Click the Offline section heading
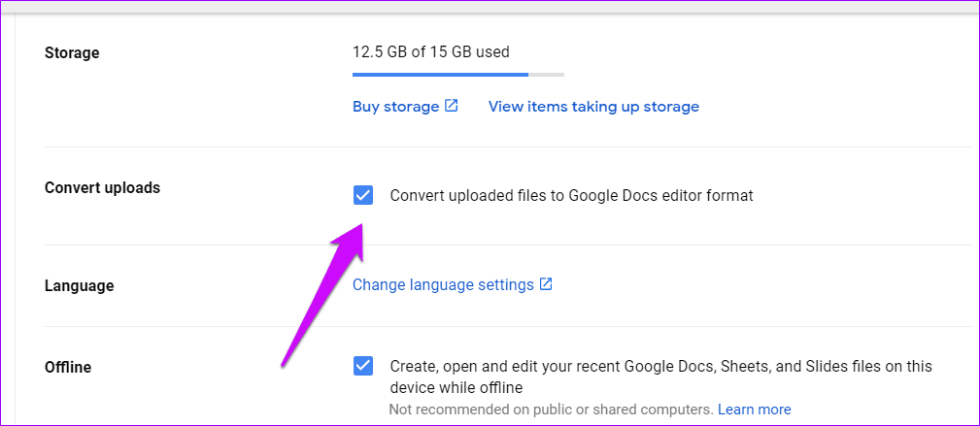The width and height of the screenshot is (980, 426). click(70, 368)
